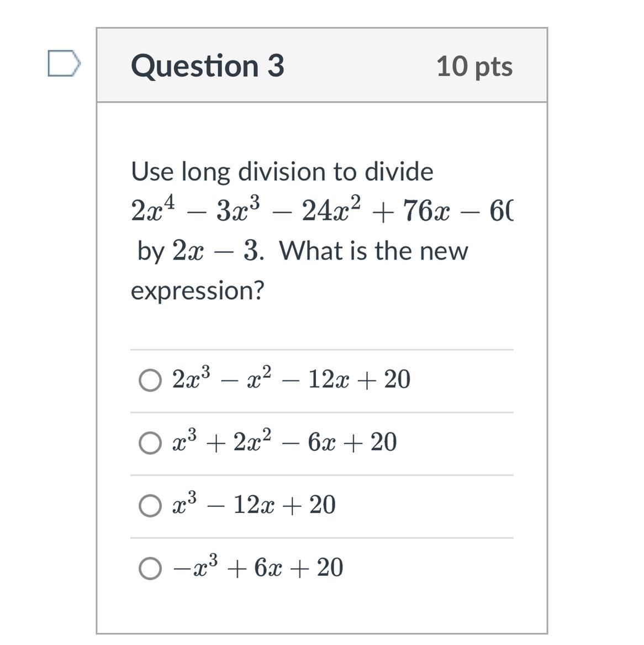This screenshot has height=645, width=644.
Task: Click the "2x − 3" divisor expression
Action: tap(215, 251)
